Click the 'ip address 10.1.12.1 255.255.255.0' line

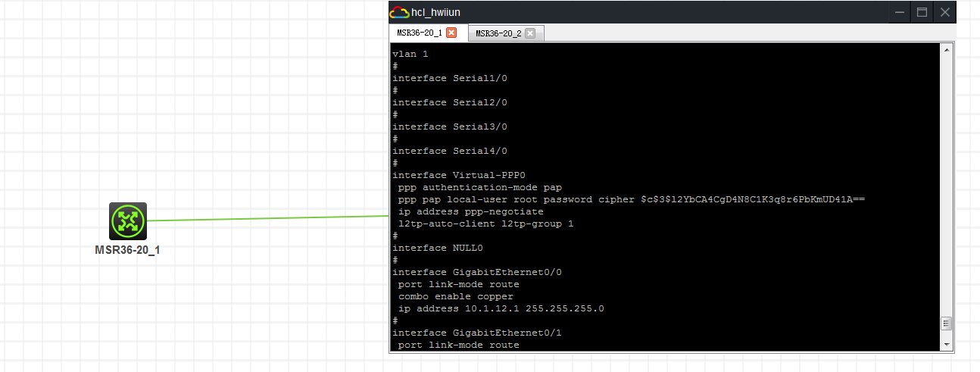coord(501,308)
